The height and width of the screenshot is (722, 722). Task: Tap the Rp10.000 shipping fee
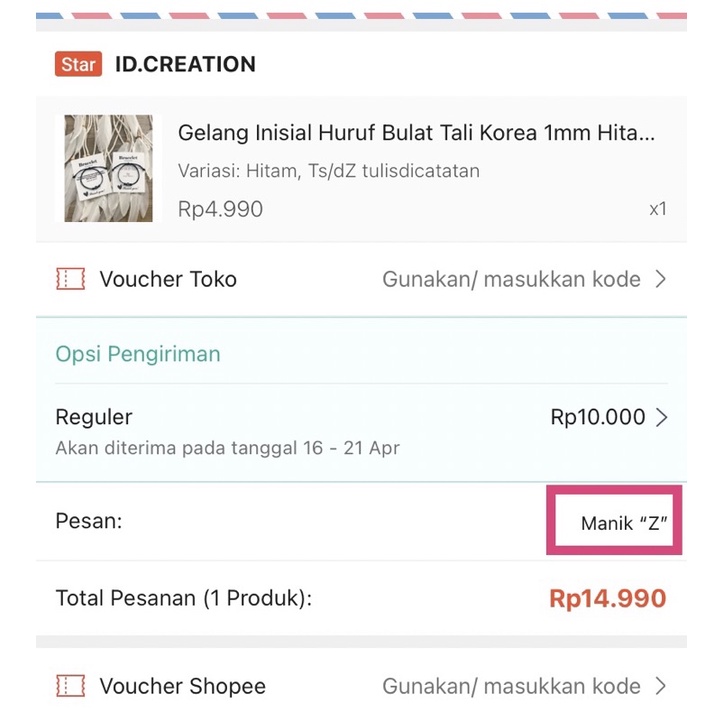point(597,417)
